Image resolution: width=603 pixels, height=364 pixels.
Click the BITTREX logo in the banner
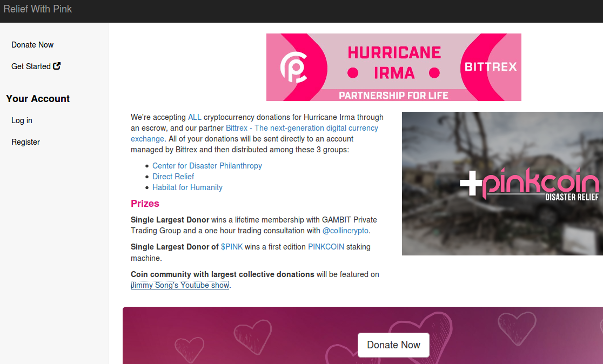tap(490, 67)
